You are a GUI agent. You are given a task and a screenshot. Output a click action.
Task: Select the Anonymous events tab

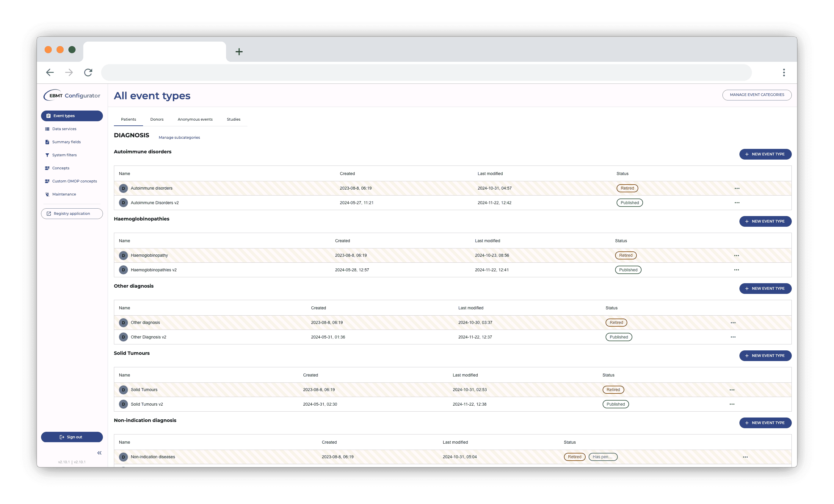195,119
